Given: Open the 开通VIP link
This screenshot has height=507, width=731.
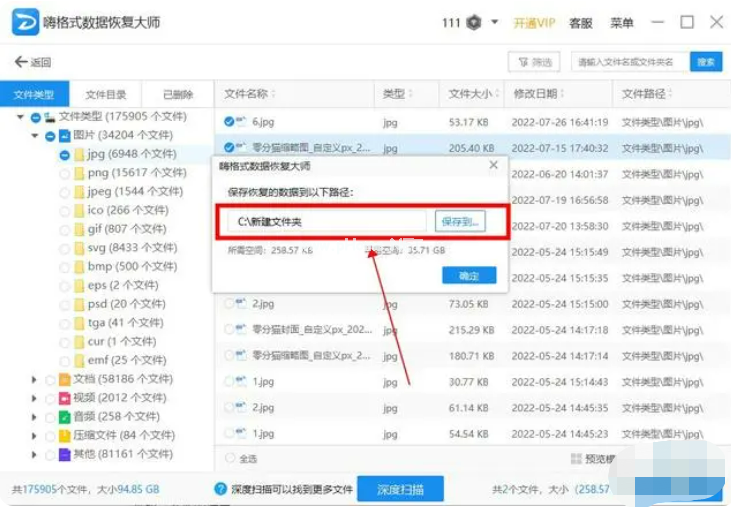Looking at the screenshot, I should pos(534,23).
